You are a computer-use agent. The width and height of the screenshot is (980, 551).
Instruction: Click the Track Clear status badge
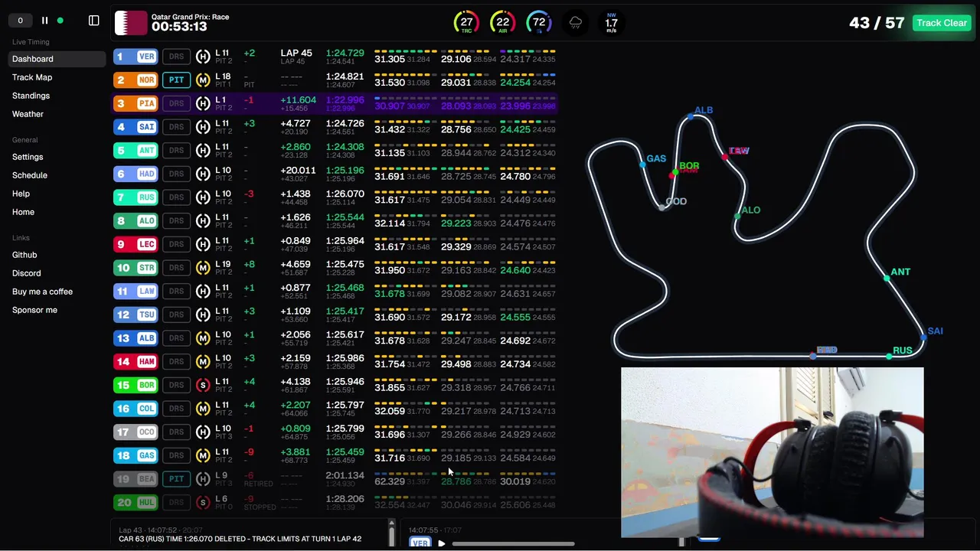[942, 23]
